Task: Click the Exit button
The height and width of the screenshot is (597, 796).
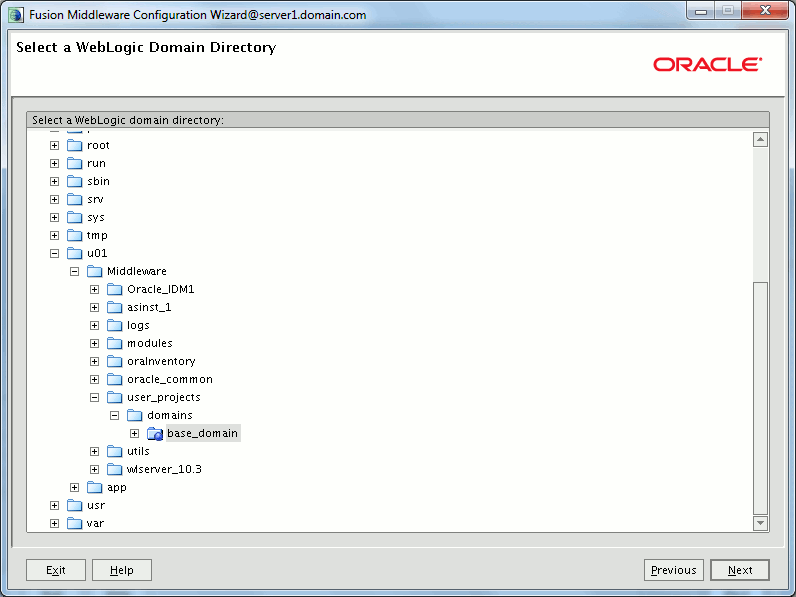Action: point(56,570)
